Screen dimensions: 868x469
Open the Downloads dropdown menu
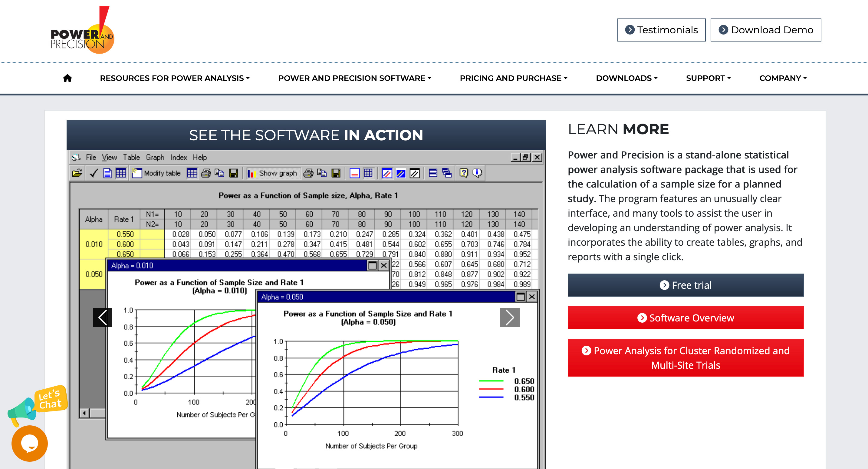pyautogui.click(x=627, y=78)
